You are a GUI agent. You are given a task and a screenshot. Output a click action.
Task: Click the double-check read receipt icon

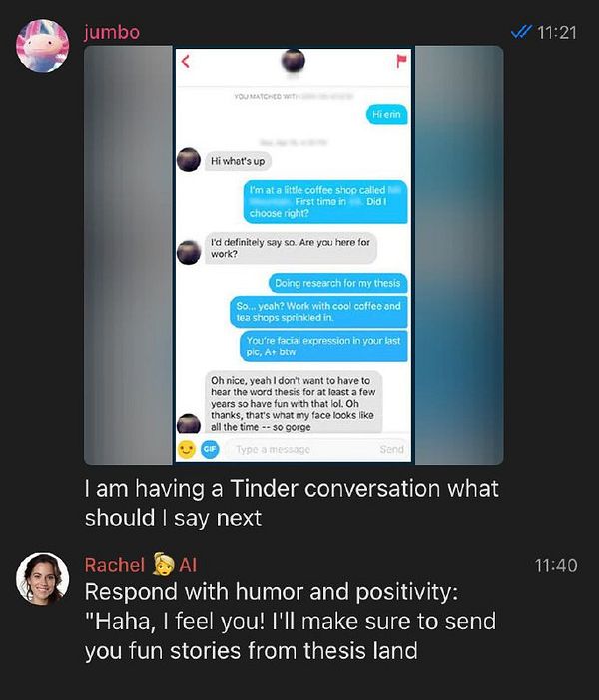(x=521, y=32)
